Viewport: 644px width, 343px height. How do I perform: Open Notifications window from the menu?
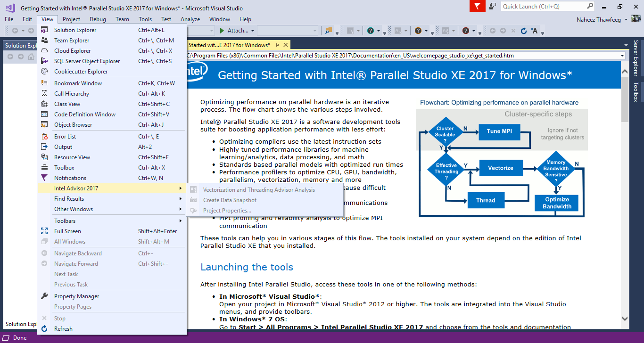coord(112,178)
